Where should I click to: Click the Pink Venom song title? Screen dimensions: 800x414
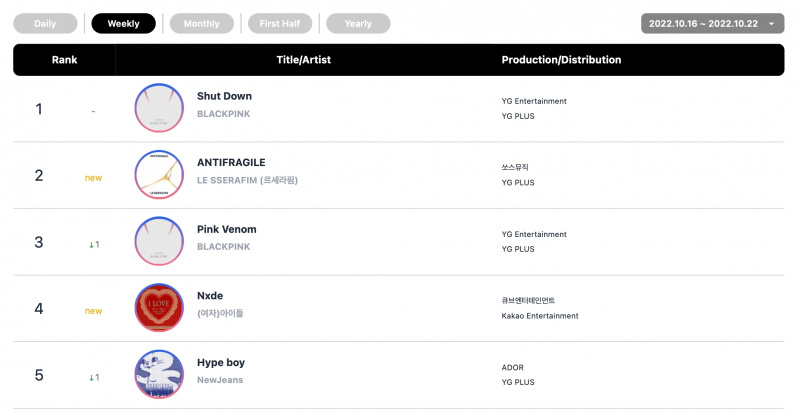(x=227, y=229)
